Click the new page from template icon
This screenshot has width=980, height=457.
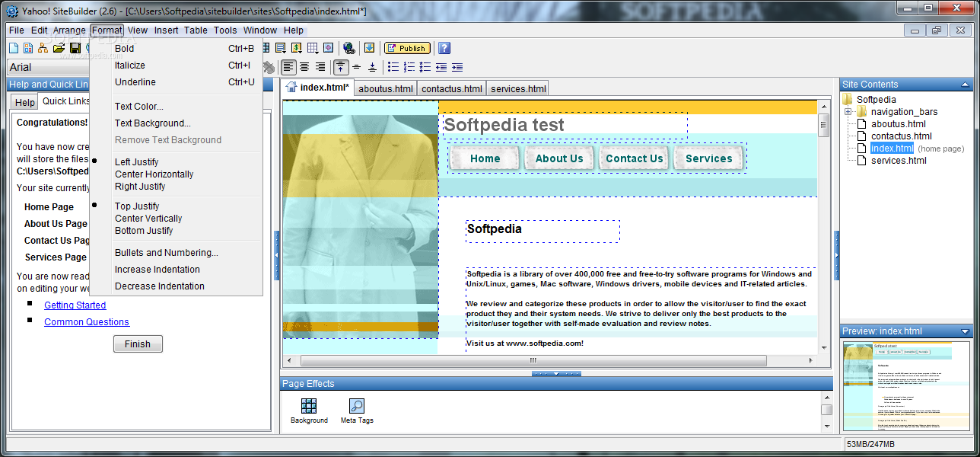coord(28,48)
